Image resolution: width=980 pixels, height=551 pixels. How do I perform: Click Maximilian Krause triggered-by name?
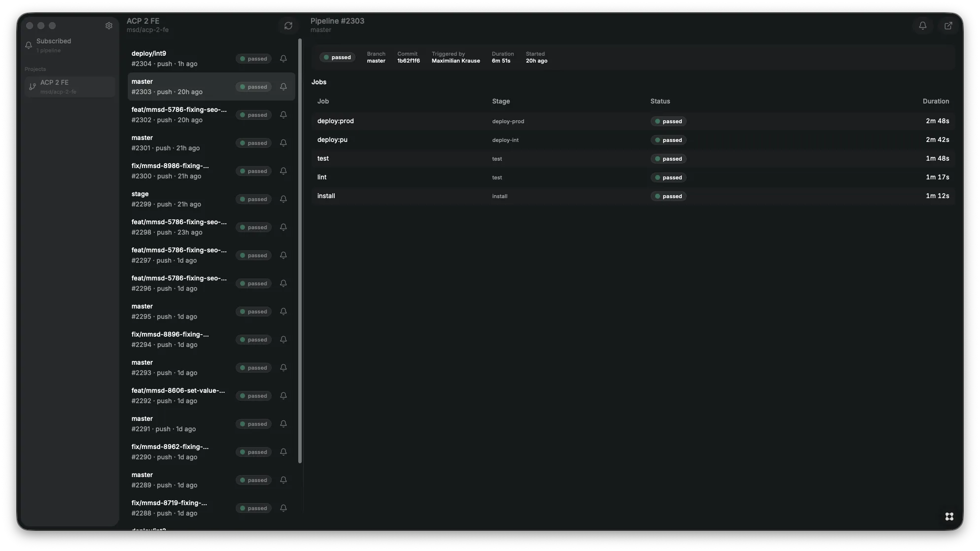click(x=456, y=61)
